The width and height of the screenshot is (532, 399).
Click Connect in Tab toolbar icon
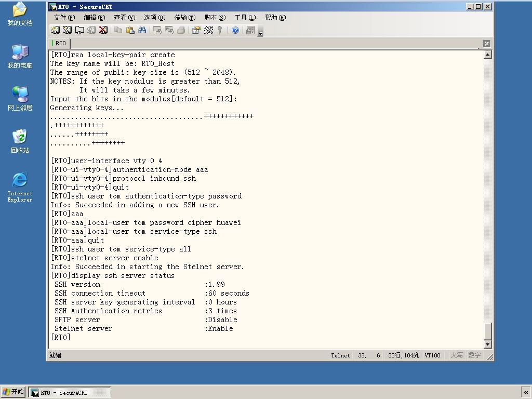click(79, 30)
